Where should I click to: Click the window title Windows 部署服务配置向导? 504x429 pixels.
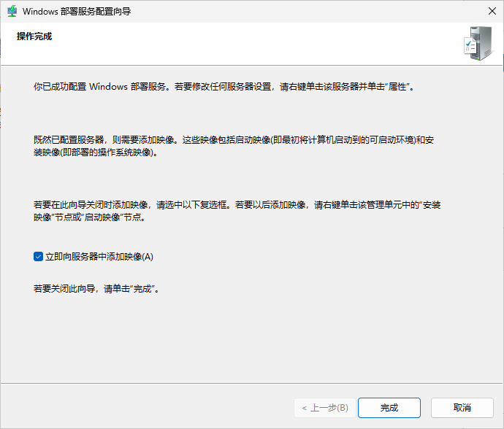77,12
